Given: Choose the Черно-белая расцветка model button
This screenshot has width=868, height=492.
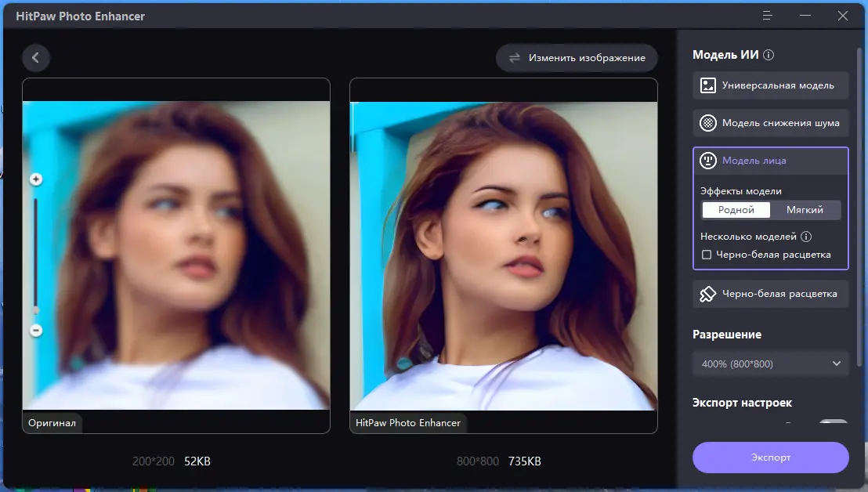Looking at the screenshot, I should click(771, 294).
